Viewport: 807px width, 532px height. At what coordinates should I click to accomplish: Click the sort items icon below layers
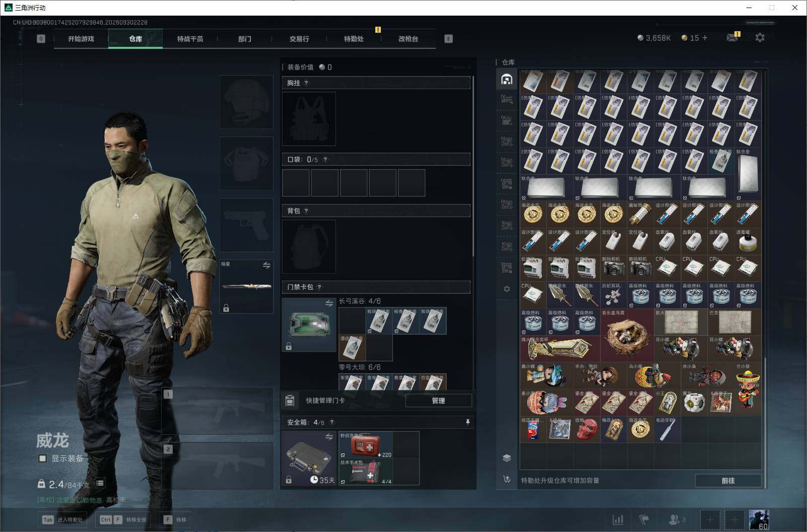pyautogui.click(x=507, y=479)
